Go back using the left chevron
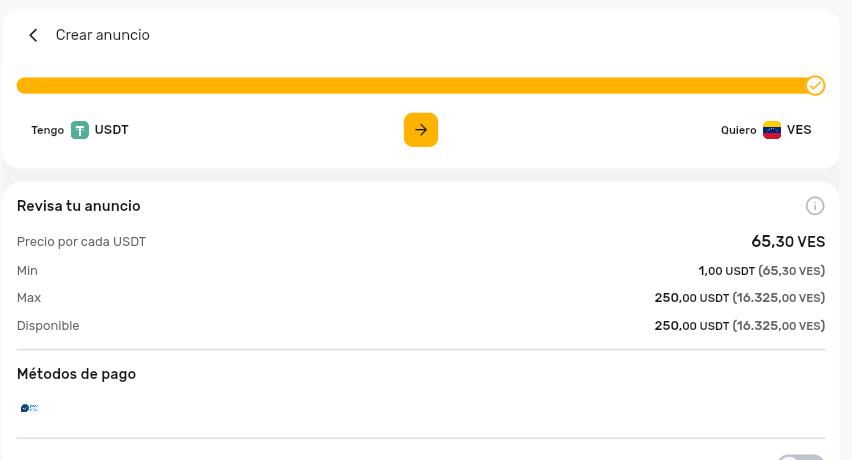 pyautogui.click(x=33, y=35)
